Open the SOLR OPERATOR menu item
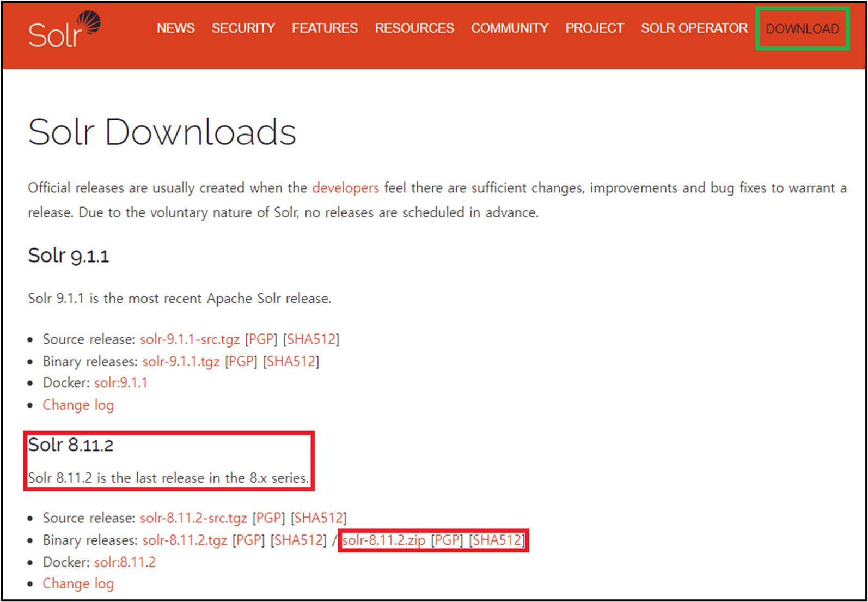This screenshot has height=602, width=868. 694,28
